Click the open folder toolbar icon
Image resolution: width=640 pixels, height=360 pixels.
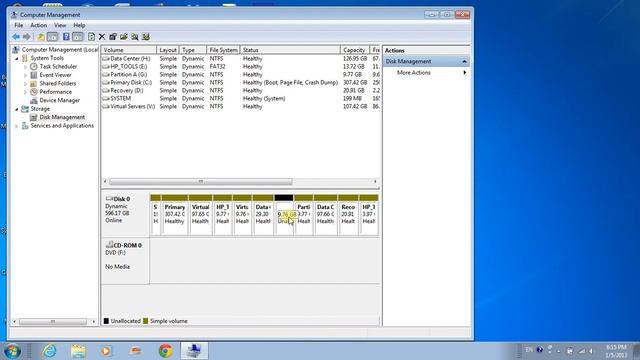coord(124,37)
